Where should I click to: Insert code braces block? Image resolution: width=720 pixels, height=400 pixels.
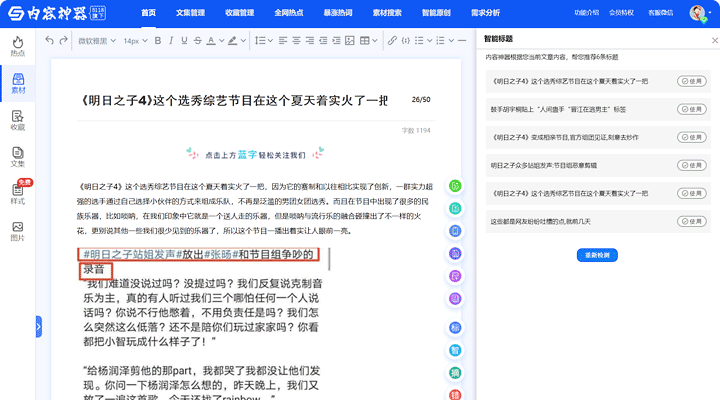tap(405, 40)
